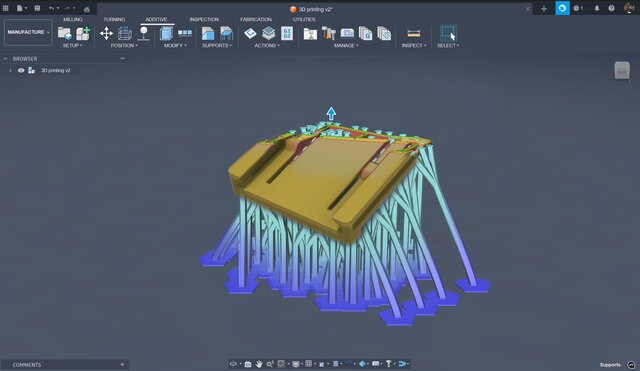The height and width of the screenshot is (371, 640).
Task: Click the Supports label in status bar
Action: point(610,365)
